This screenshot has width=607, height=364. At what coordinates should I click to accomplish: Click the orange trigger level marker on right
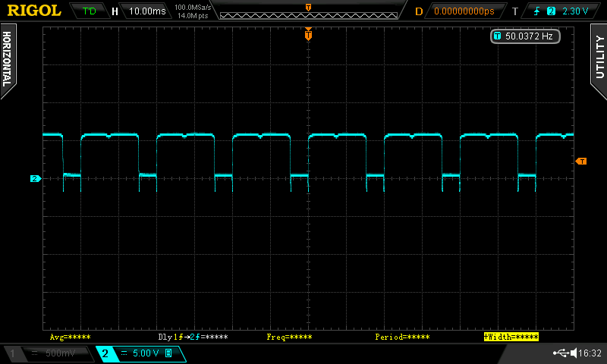point(580,162)
